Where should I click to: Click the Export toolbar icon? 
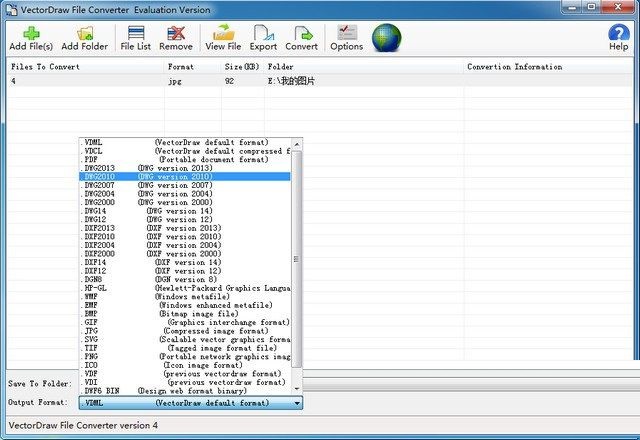(263, 33)
